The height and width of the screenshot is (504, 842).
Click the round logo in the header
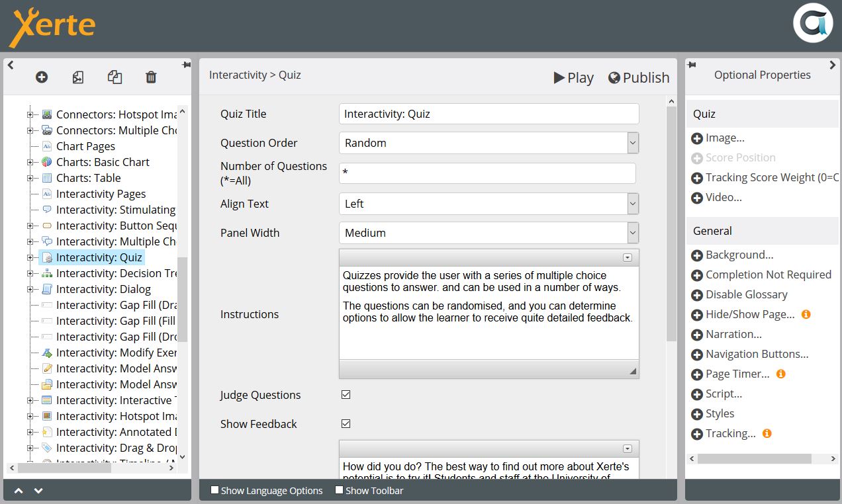click(x=812, y=23)
